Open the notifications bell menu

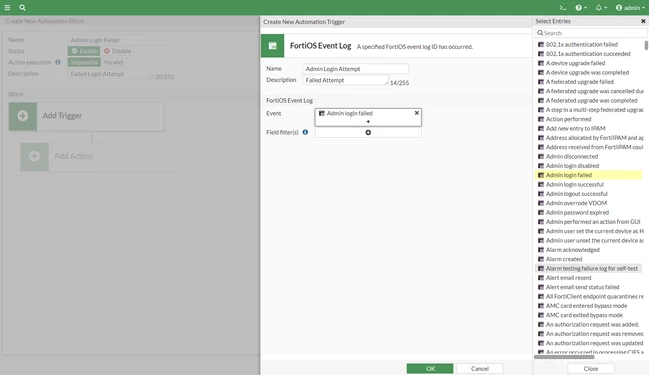click(x=601, y=7)
